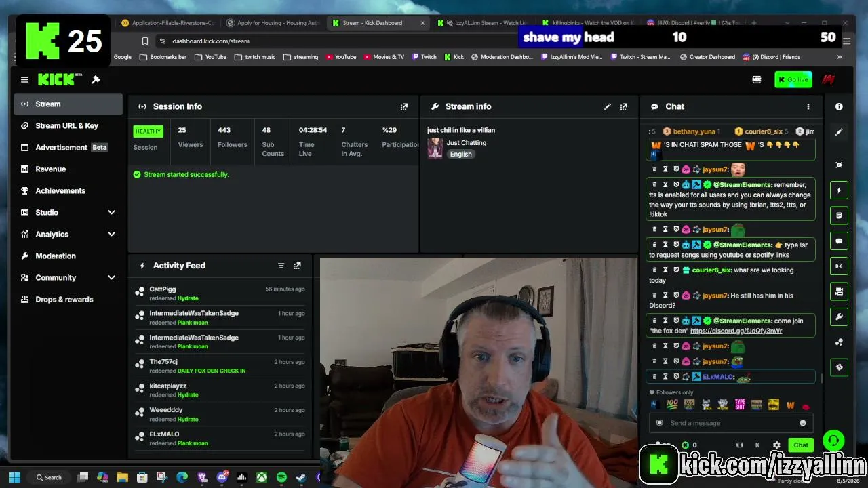
Task: Open chat settings gear icon
Action: pyautogui.click(x=776, y=445)
